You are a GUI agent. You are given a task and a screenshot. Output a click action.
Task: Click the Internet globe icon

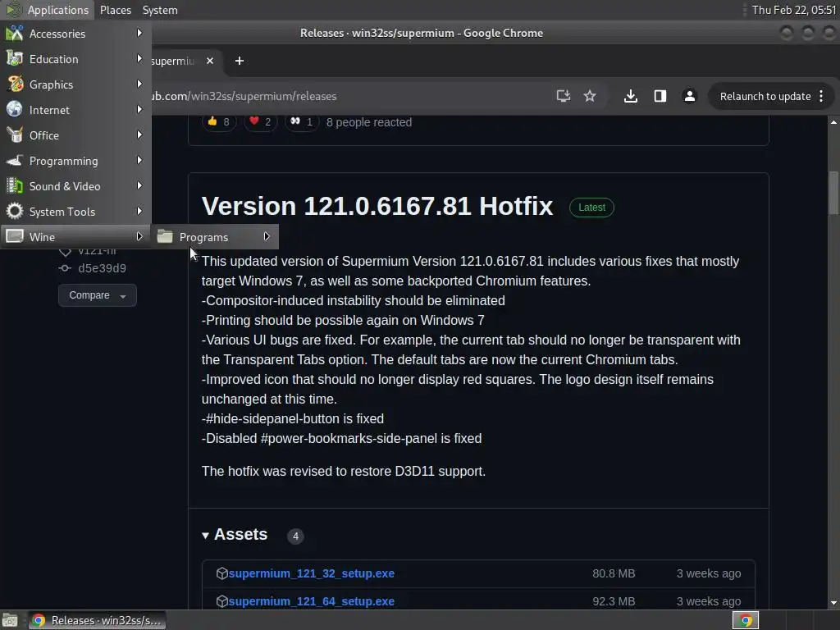point(15,109)
